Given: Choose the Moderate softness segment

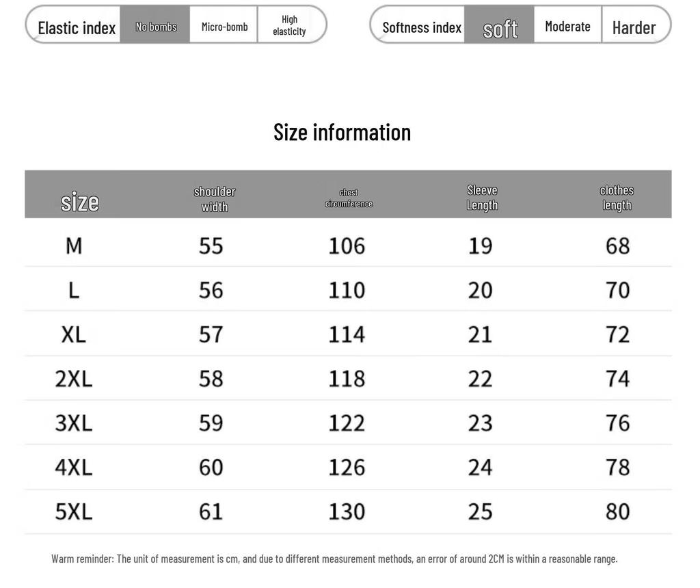Looking at the screenshot, I should [x=567, y=25].
